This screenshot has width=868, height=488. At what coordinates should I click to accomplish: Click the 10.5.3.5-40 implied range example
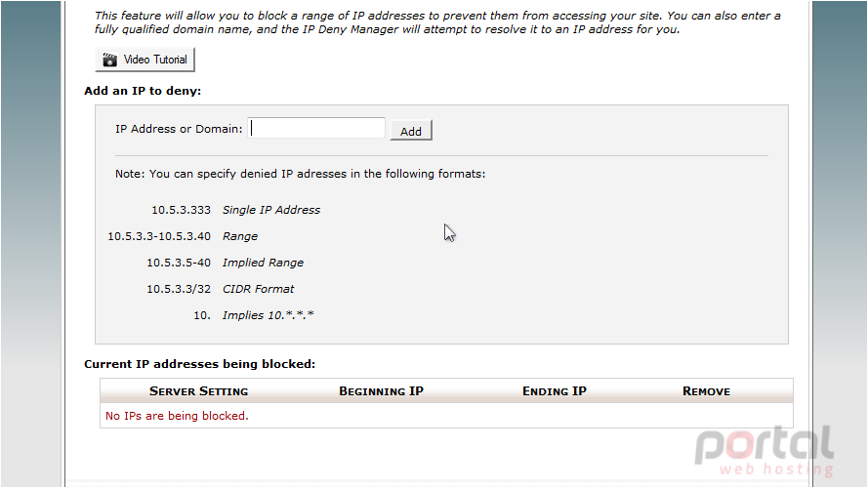[x=179, y=263]
